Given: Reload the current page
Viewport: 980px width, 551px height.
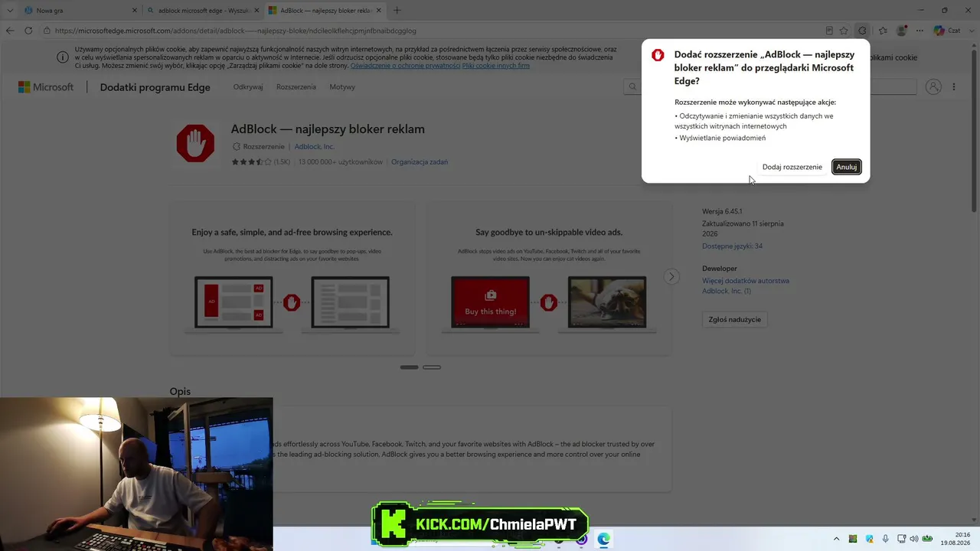Looking at the screenshot, I should click(x=28, y=31).
